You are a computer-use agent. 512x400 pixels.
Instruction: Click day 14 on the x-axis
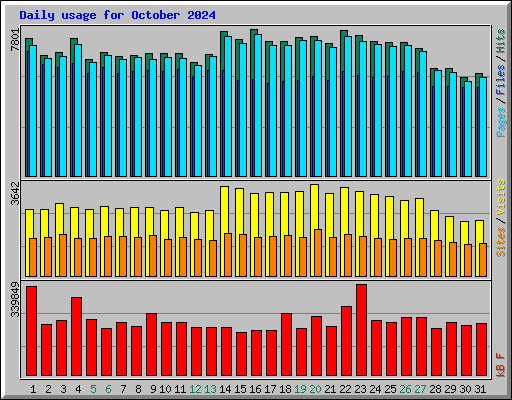225,389
